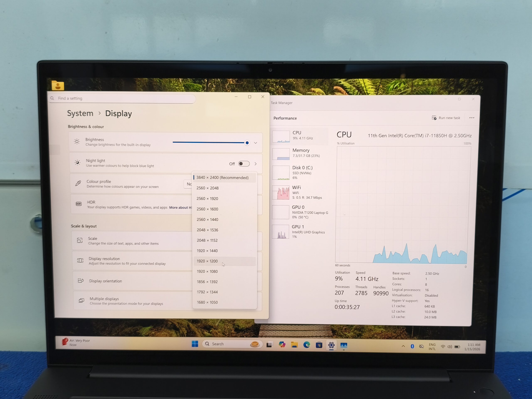Click the Bluetooth system tray icon
The width and height of the screenshot is (532, 399).
pos(412,346)
